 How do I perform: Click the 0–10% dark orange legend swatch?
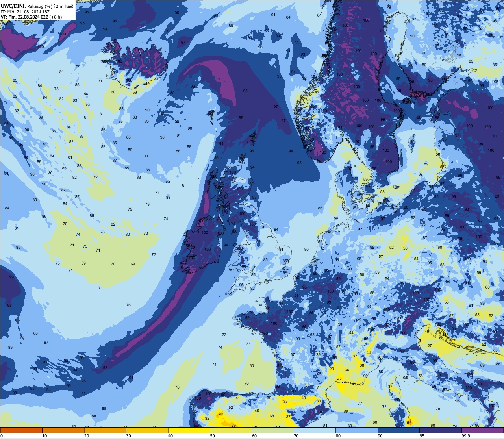coord(21,430)
